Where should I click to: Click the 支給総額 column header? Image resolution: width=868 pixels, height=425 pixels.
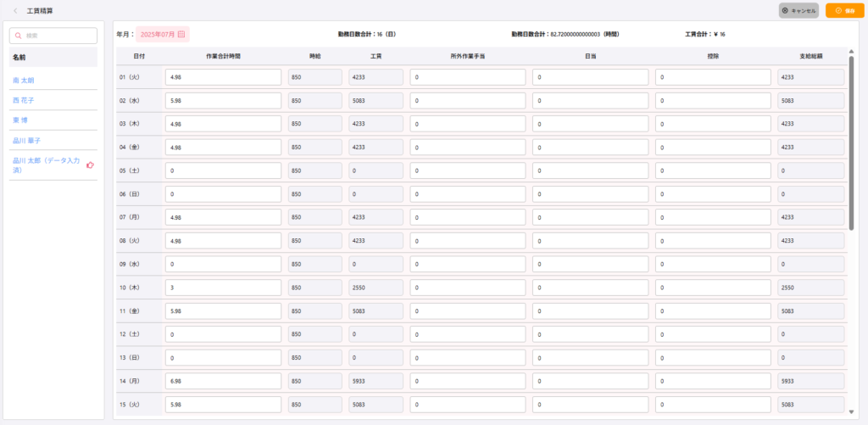tap(811, 57)
